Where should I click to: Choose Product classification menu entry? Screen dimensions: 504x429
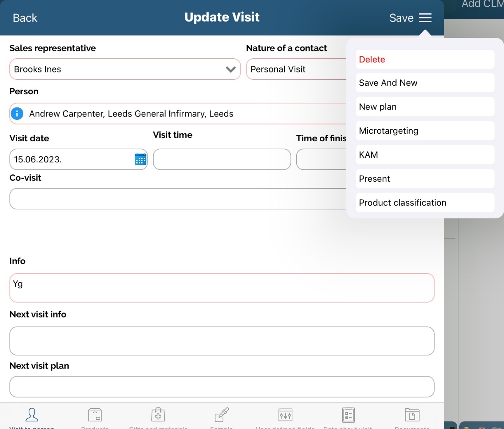point(425,203)
